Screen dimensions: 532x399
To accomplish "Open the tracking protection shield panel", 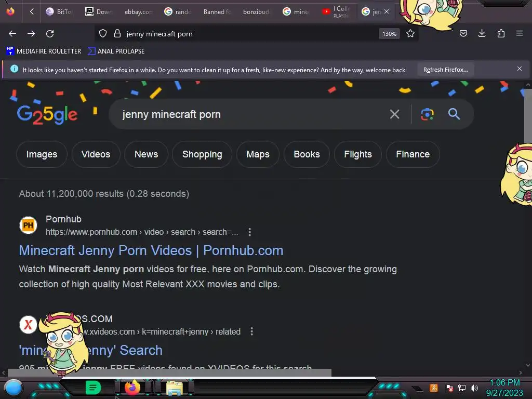I will [x=103, y=34].
